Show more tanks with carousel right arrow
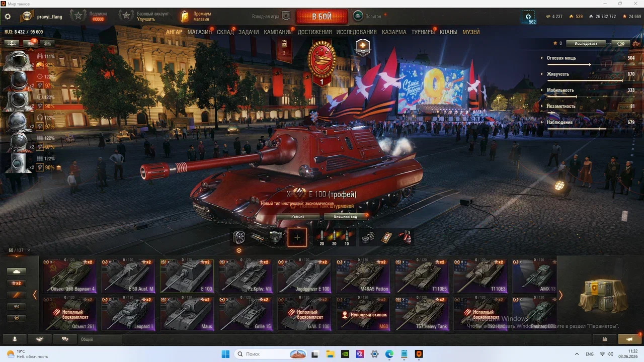This screenshot has width=644, height=362. tap(560, 295)
